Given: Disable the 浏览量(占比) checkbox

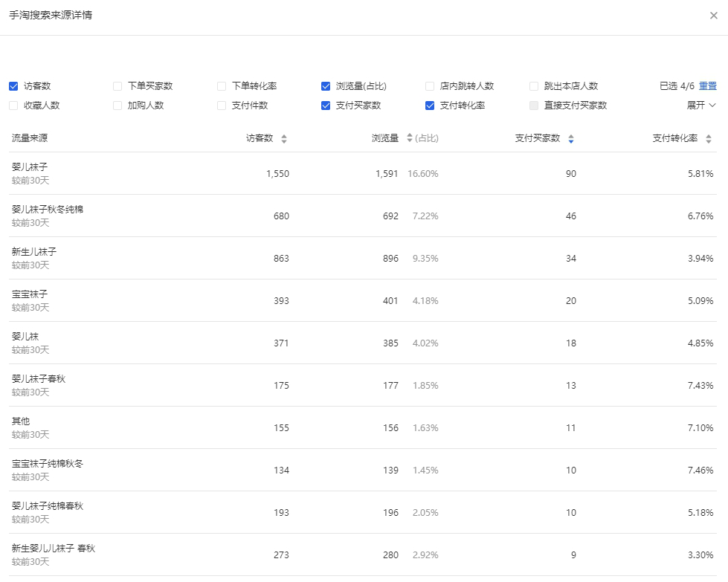Looking at the screenshot, I should [326, 86].
